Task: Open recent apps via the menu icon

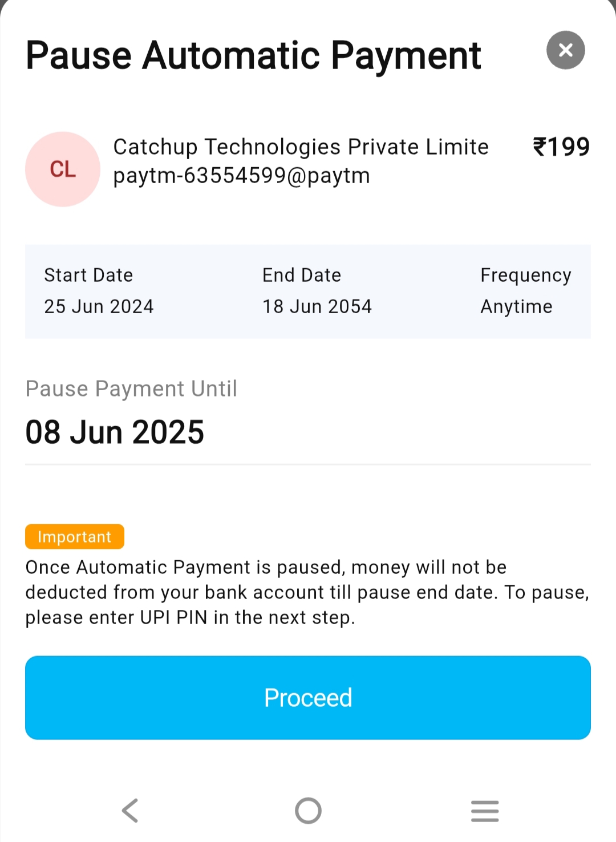Action: coord(485,811)
